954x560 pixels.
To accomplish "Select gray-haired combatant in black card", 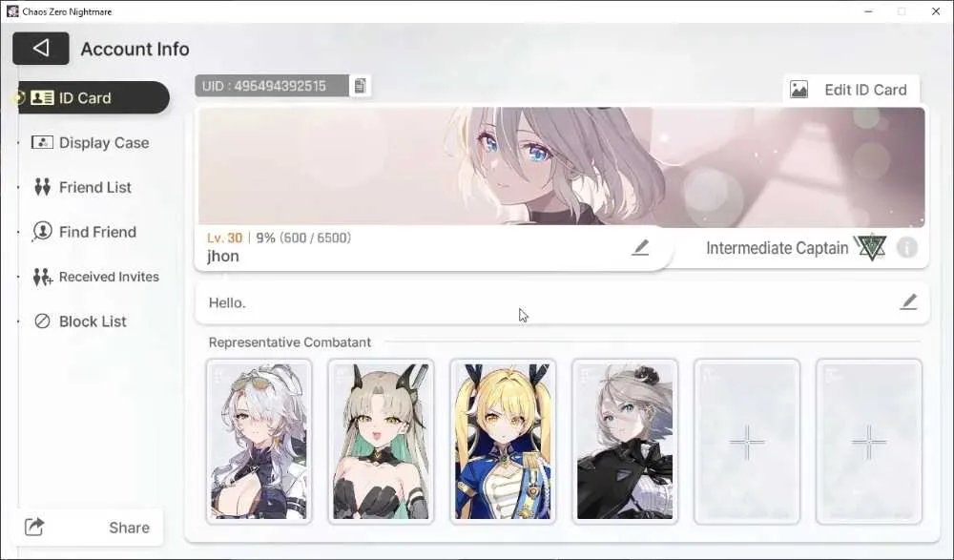I will pyautogui.click(x=625, y=442).
